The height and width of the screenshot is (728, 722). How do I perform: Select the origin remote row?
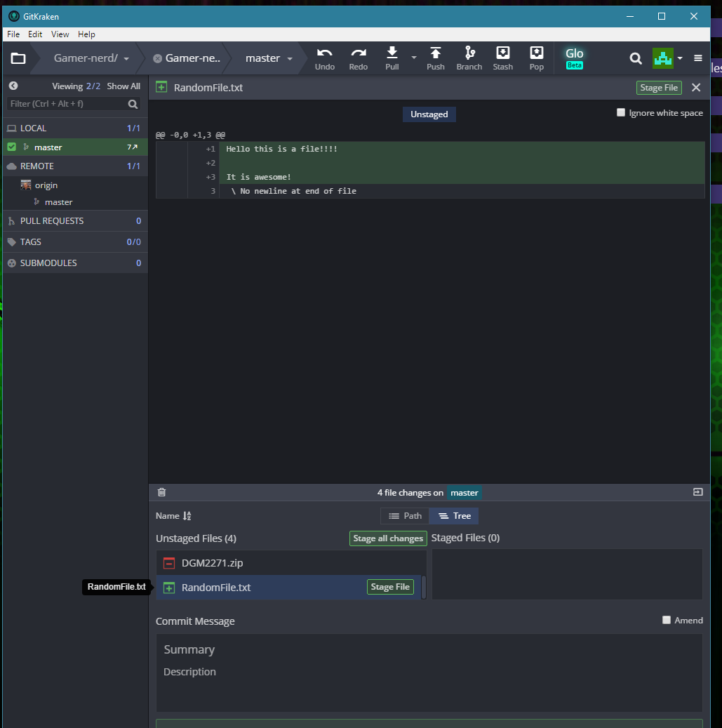[75, 185]
